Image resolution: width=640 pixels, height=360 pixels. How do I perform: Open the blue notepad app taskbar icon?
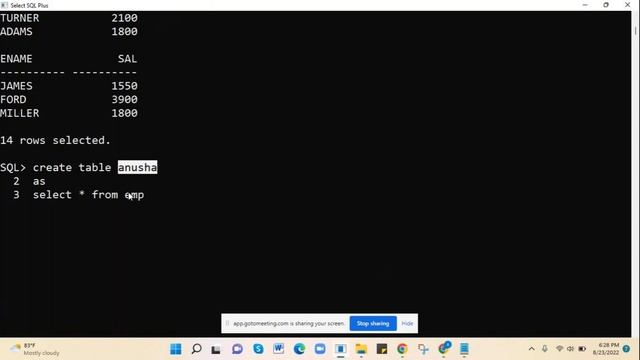464,349
